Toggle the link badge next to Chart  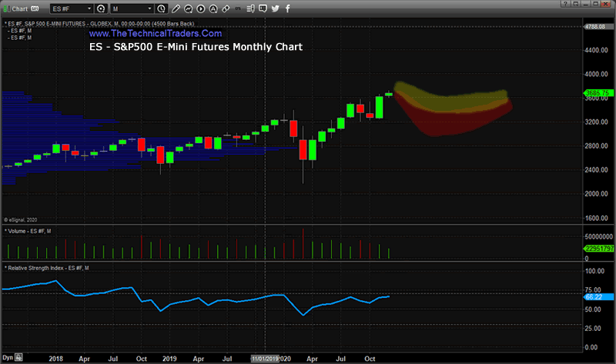(x=35, y=8)
